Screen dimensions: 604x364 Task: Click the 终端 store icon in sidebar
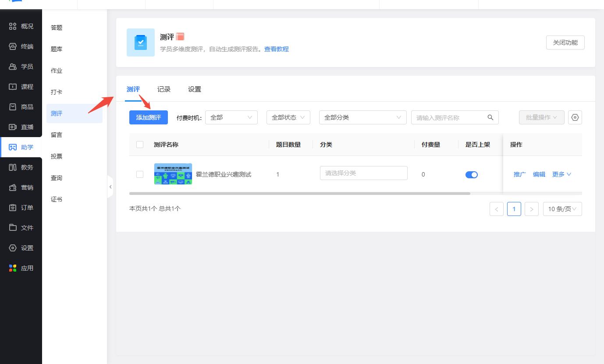(x=13, y=46)
